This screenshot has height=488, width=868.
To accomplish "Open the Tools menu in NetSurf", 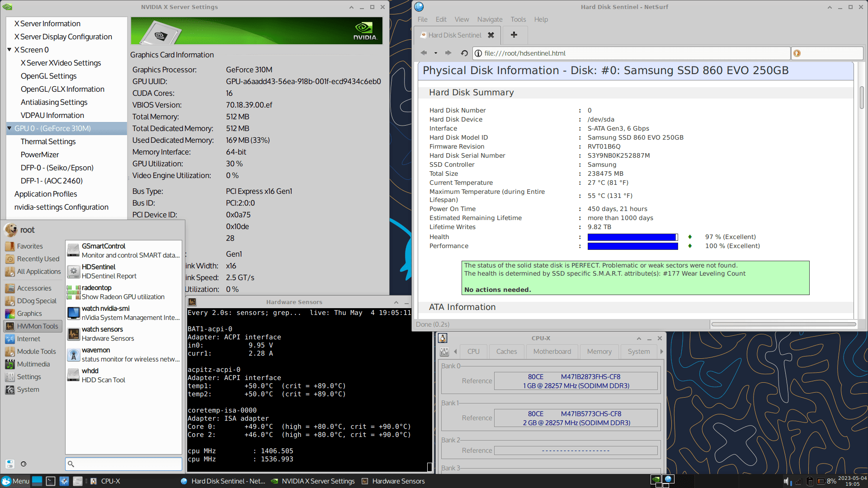I will [x=518, y=19].
